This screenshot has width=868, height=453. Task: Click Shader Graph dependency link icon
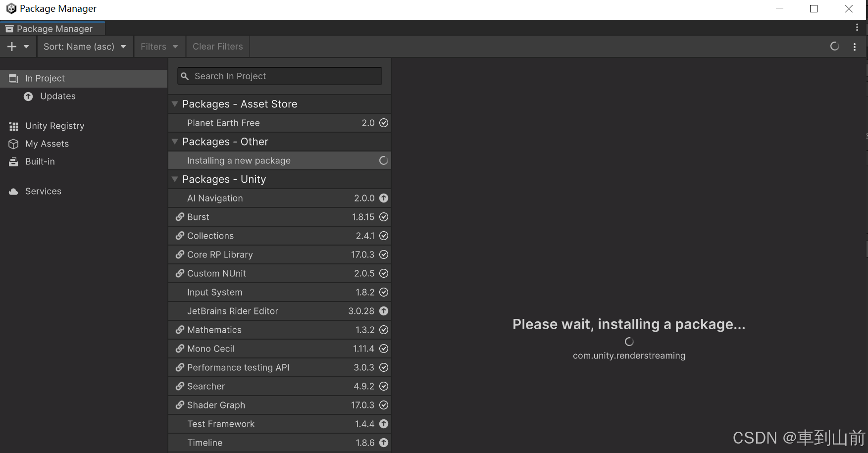point(180,405)
